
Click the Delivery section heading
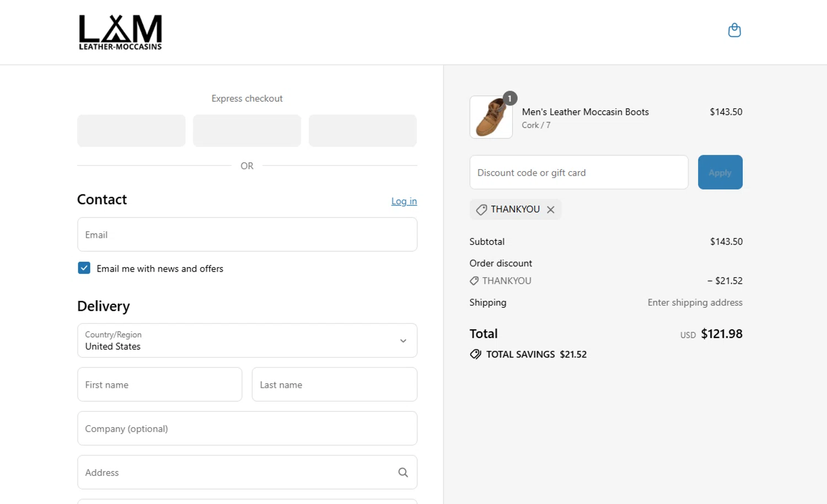[104, 306]
